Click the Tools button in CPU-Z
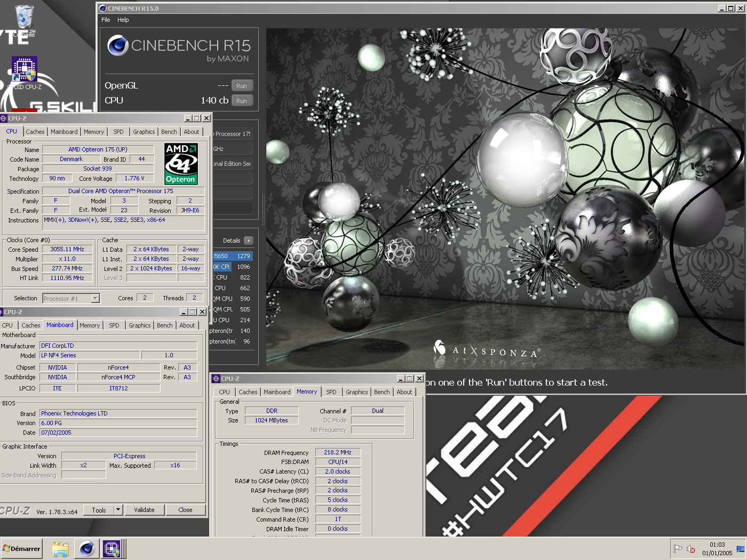The image size is (747, 560). pyautogui.click(x=99, y=510)
